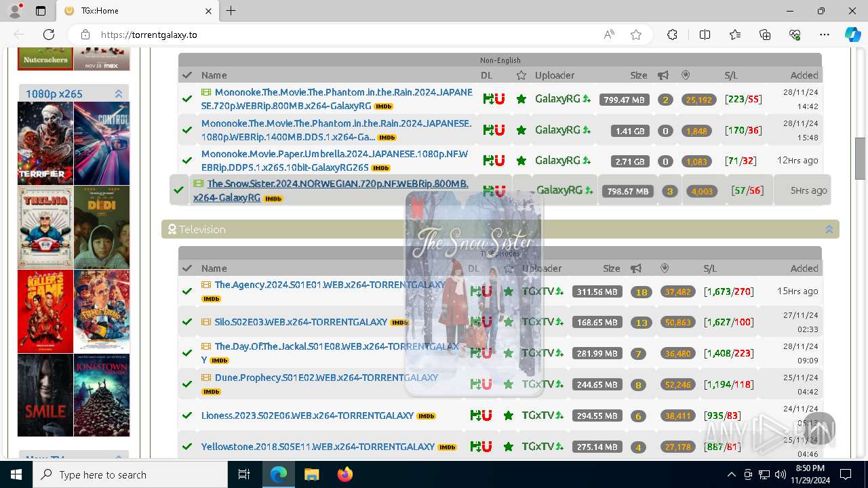Add this page to favorites star
This screenshot has width=868, height=488.
636,35
